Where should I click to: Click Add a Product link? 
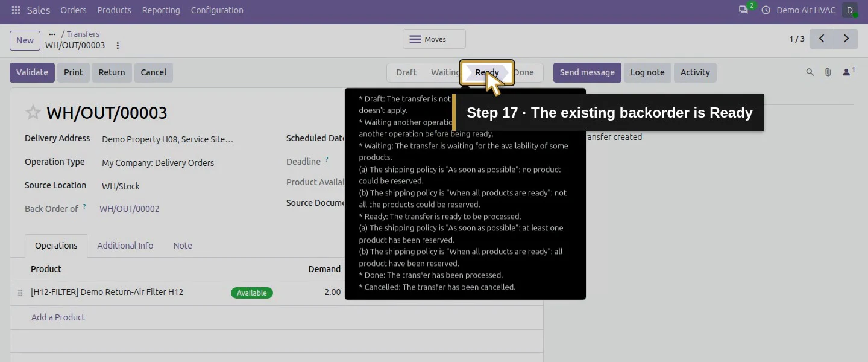pos(58,317)
